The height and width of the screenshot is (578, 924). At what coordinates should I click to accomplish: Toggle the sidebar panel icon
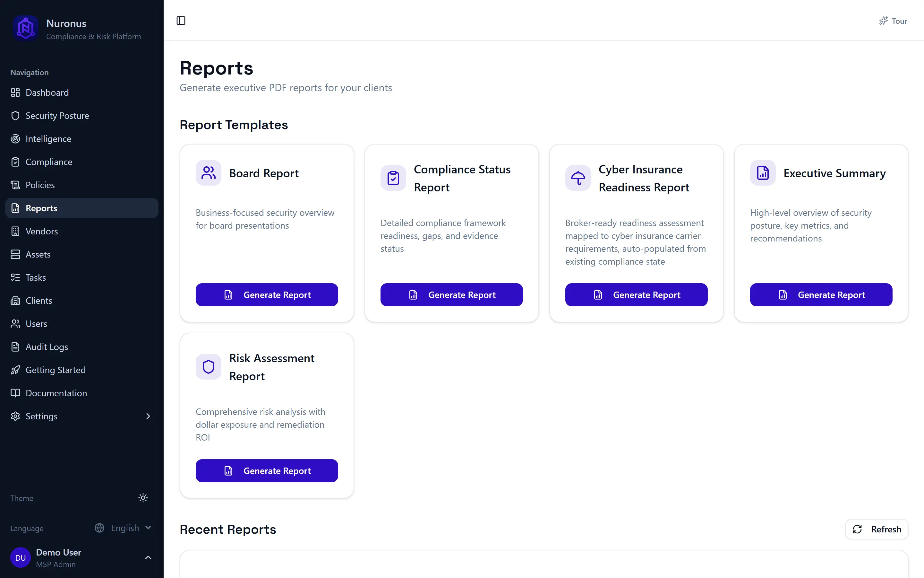pos(181,21)
